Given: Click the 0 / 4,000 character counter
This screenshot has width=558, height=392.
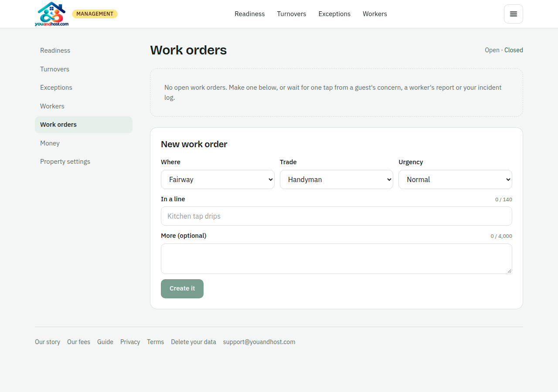Looking at the screenshot, I should tap(501, 236).
